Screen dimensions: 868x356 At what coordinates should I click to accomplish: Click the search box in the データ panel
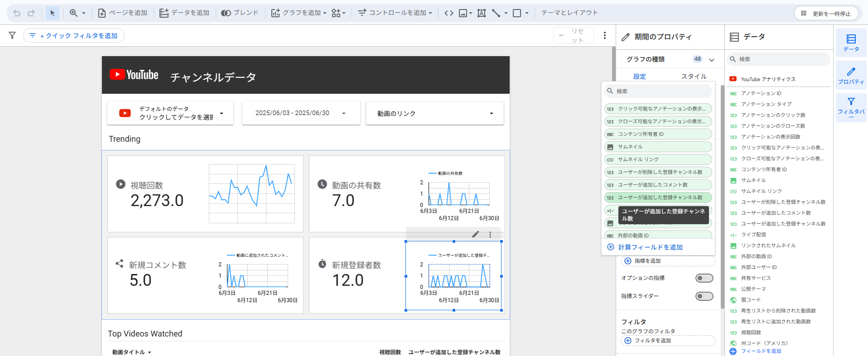click(x=779, y=59)
